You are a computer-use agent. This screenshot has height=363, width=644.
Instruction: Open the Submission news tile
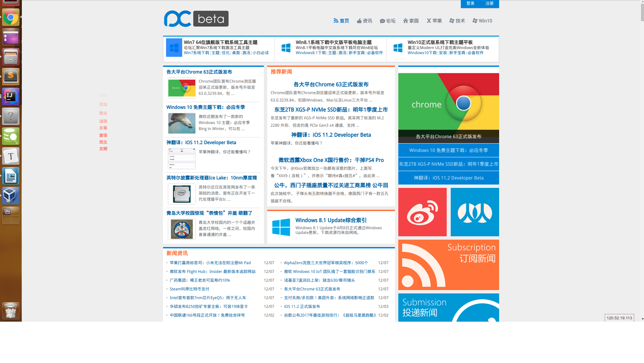[449, 308]
